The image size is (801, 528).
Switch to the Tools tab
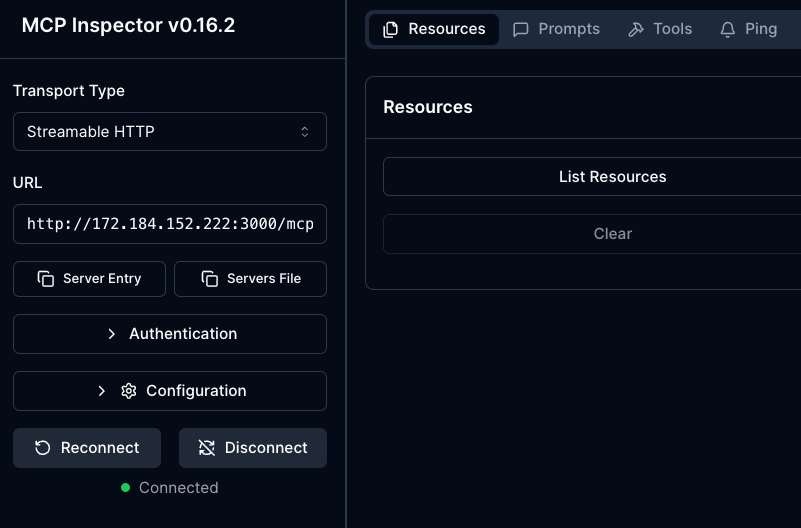(x=660, y=29)
